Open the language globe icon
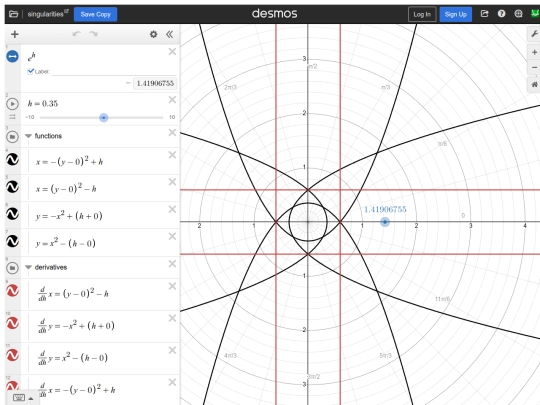Image resolution: width=540 pixels, height=405 pixels. point(518,14)
